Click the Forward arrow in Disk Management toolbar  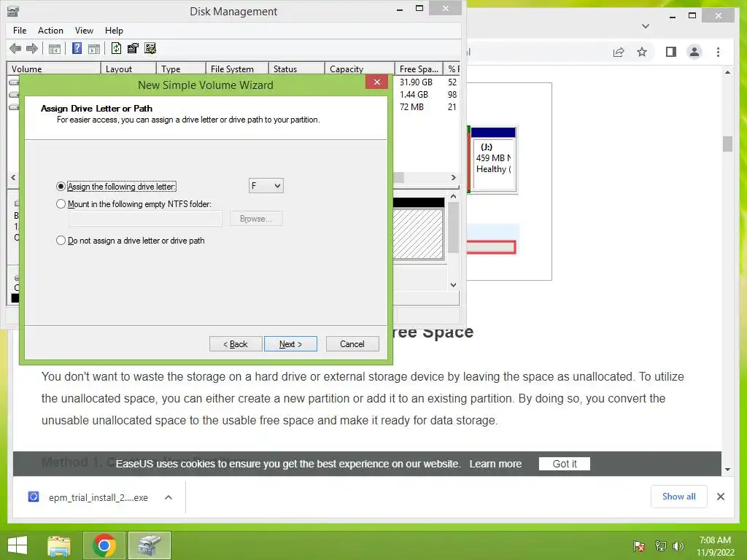click(x=32, y=48)
